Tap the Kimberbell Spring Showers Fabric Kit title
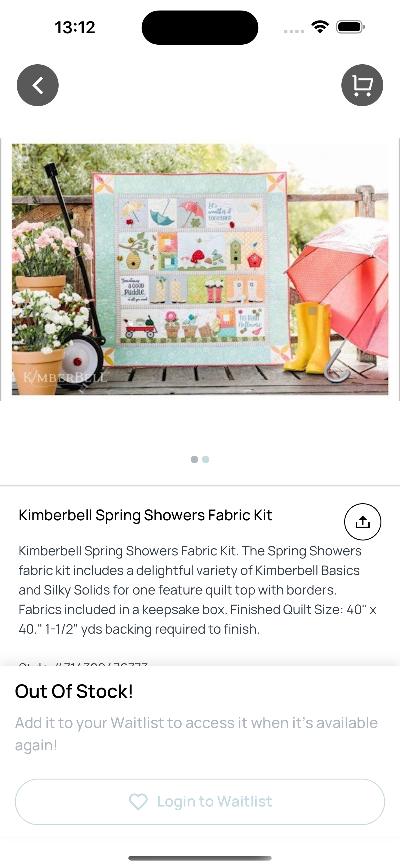Image resolution: width=400 pixels, height=868 pixels. pos(145,515)
